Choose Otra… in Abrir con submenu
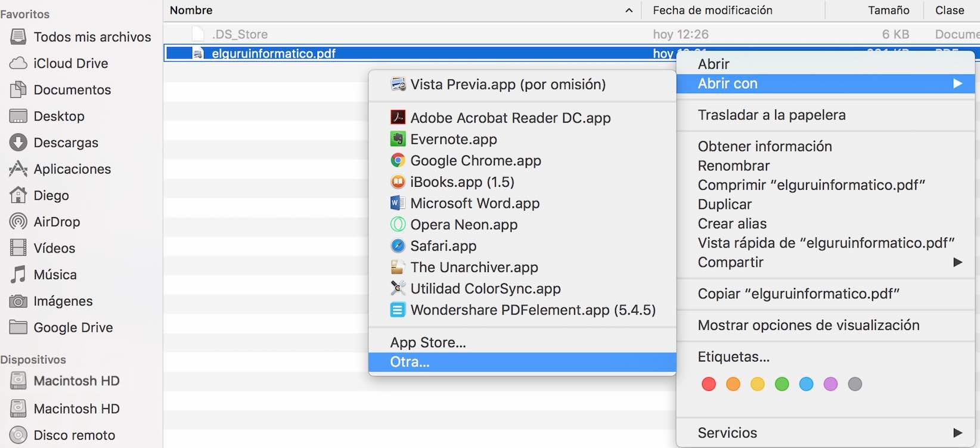Screen dimensions: 980x448 tap(522, 362)
